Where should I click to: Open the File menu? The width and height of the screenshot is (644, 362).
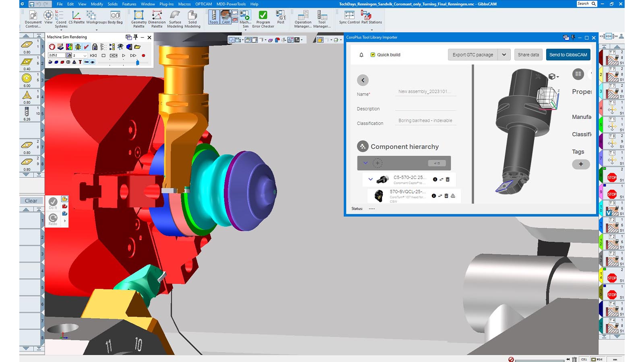60,4
